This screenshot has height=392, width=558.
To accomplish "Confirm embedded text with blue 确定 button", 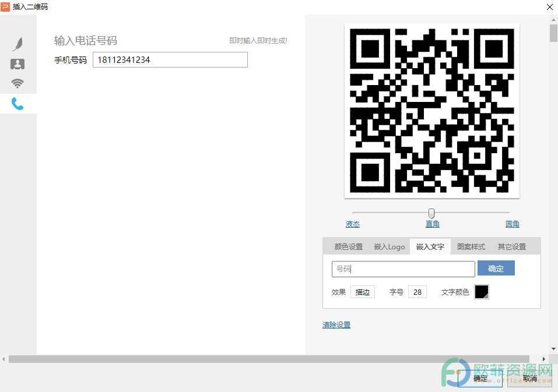I will 496,269.
